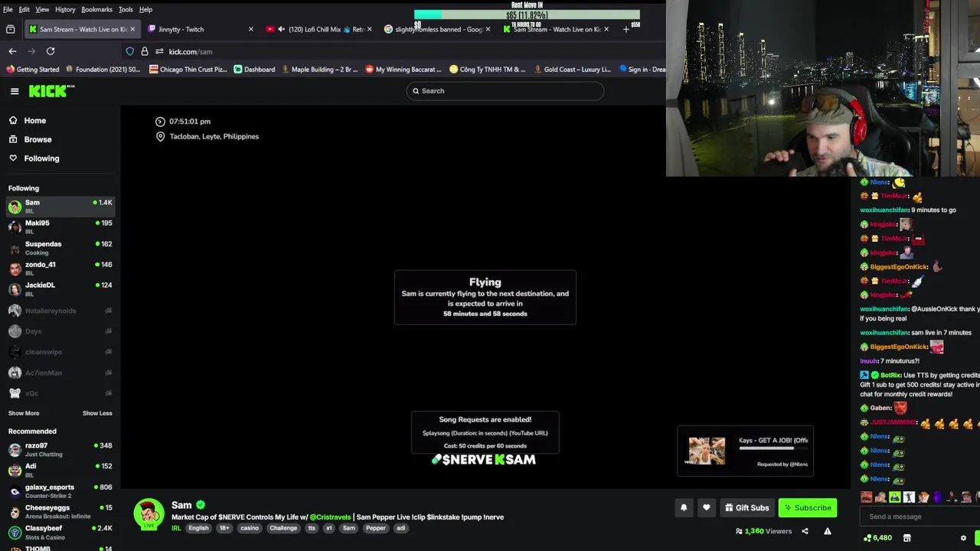Switch to Jinnytty - Twitch tab

[199, 29]
